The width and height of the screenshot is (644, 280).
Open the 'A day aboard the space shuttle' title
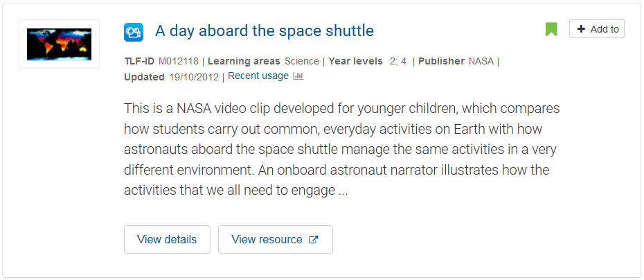point(265,30)
